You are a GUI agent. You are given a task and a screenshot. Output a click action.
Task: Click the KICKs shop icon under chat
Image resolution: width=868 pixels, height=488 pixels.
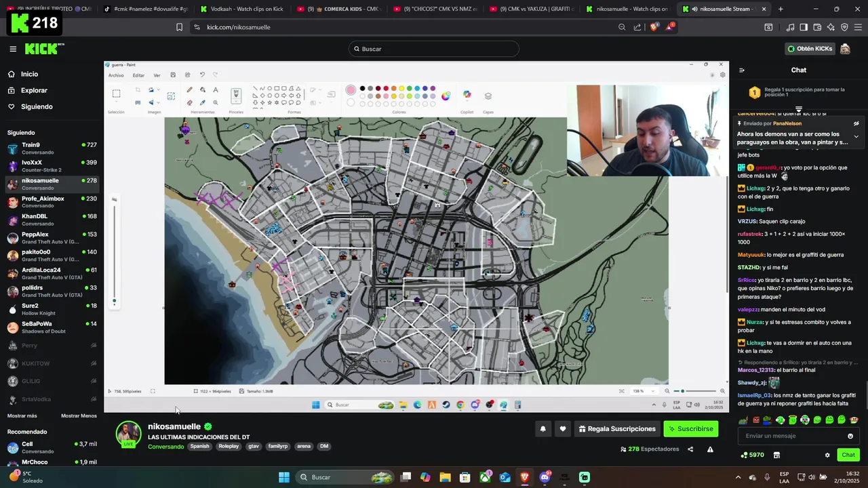pyautogui.click(x=776, y=455)
